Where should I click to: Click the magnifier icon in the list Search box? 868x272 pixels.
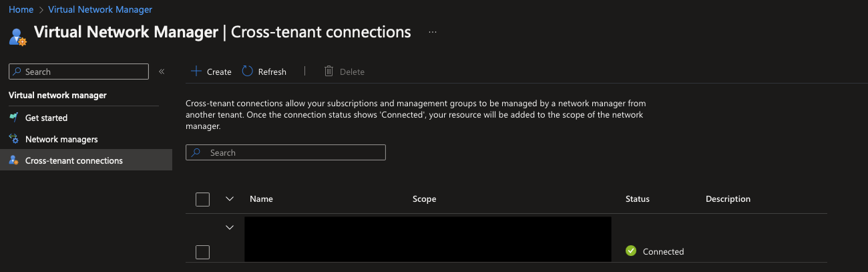[196, 152]
